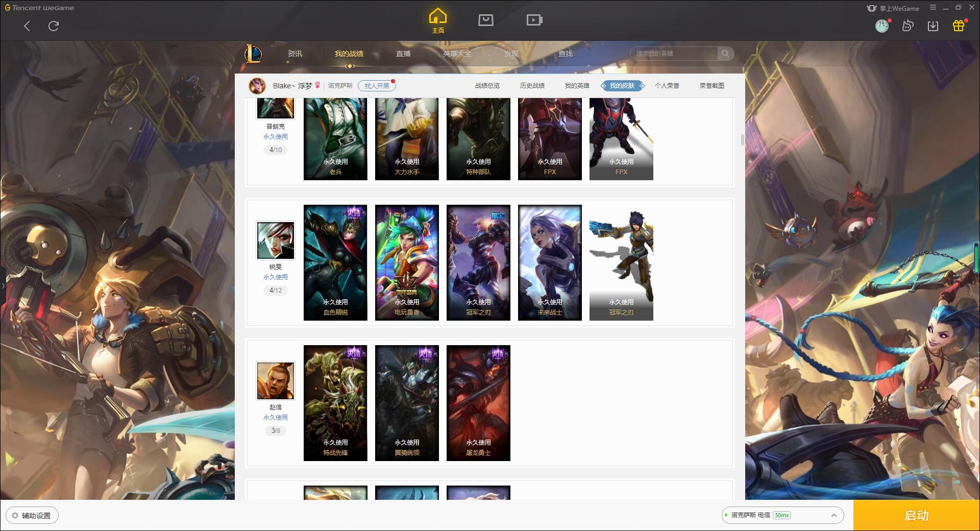Click the 4/12 skin count badge
980x531 pixels.
pos(276,291)
